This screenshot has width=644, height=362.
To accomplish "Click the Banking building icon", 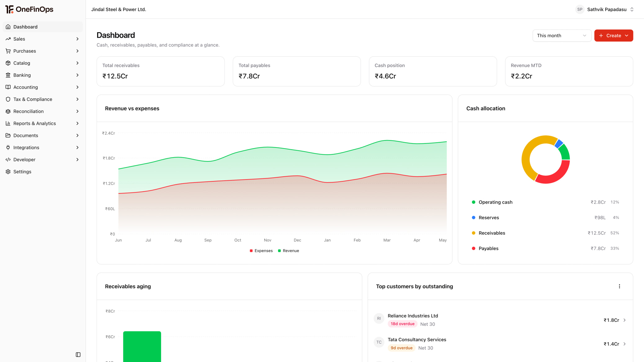I will pyautogui.click(x=8, y=75).
